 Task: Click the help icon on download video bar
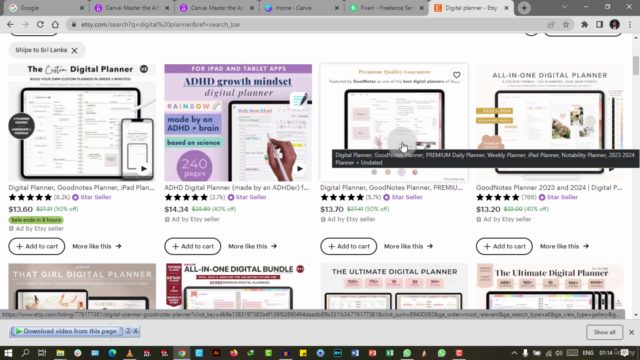click(128, 331)
